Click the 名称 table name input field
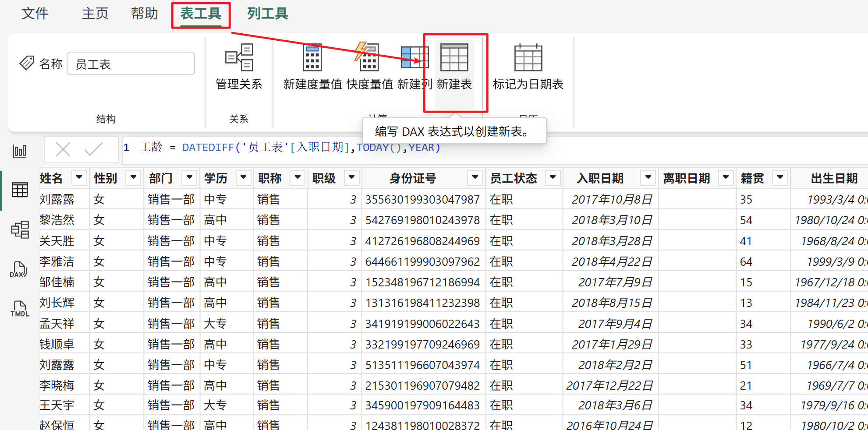The image size is (868, 430). pos(131,64)
